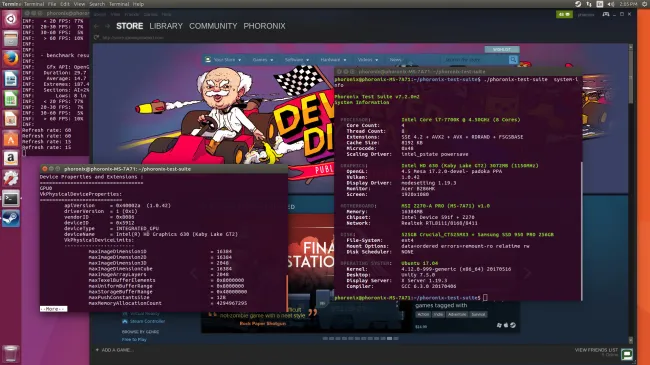650x365 pixels.
Task: Click the Steam store page vertical scrollbar
Action: tap(631, 193)
